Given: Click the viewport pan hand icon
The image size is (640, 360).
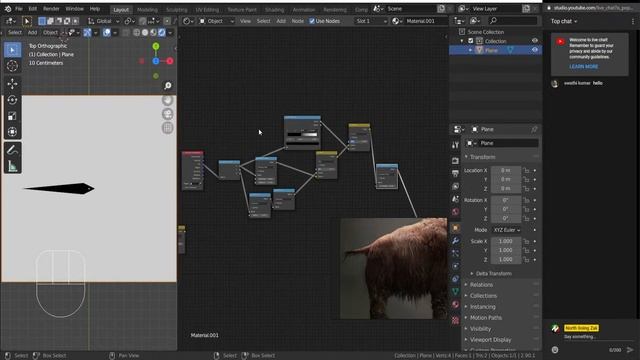Looking at the screenshot, I should tap(168, 100).
